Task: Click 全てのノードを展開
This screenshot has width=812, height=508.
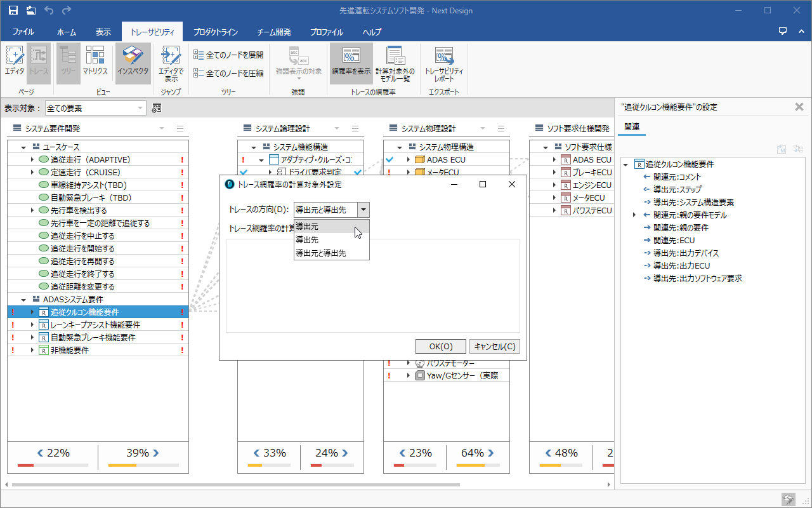Action: click(x=228, y=55)
